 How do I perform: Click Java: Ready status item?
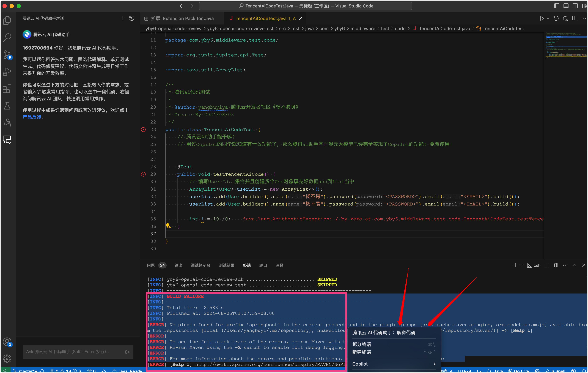pos(127,371)
